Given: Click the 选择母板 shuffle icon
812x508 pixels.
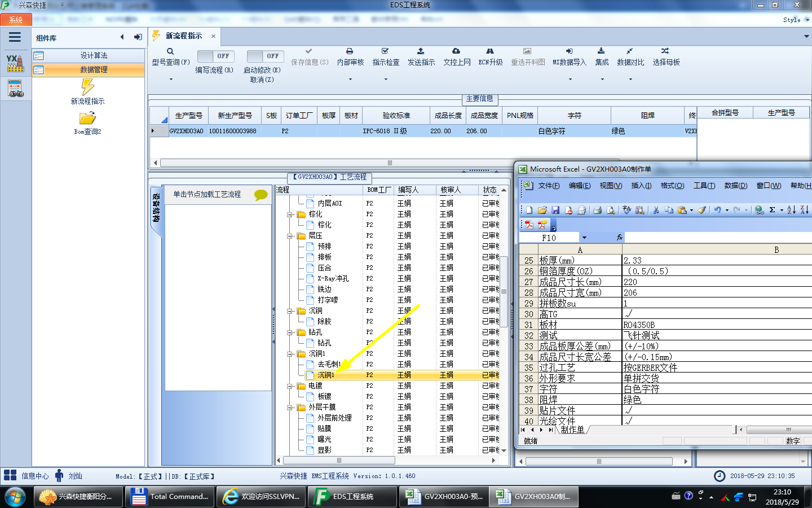Looking at the screenshot, I should point(665,51).
